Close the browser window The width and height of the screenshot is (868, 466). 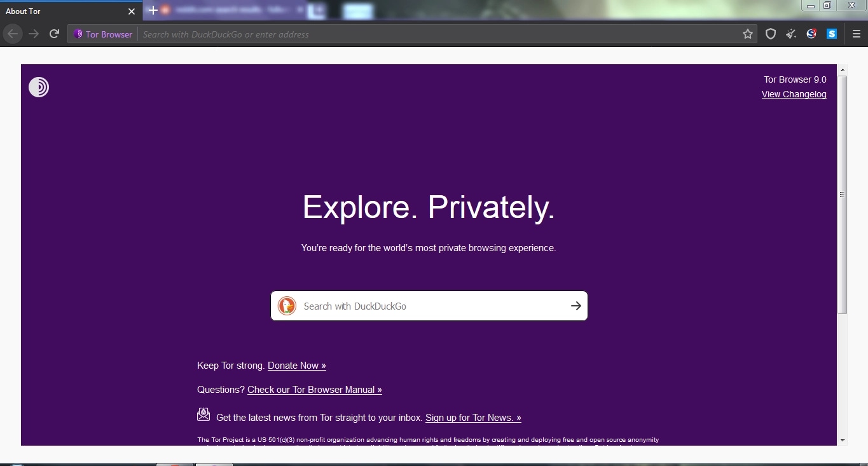(x=851, y=6)
